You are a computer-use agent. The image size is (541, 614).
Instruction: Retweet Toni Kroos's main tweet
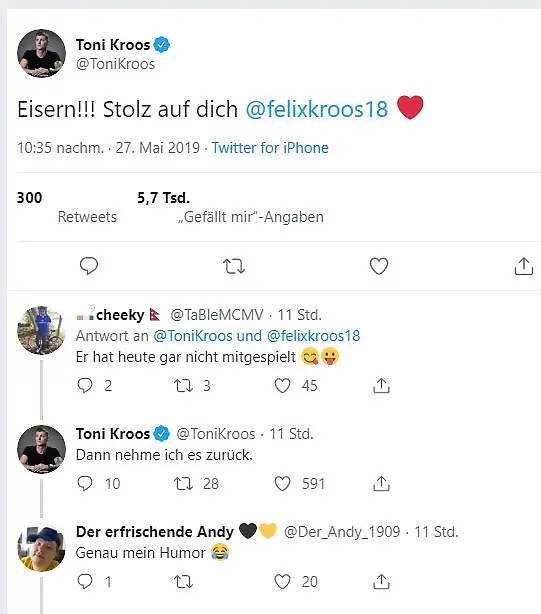point(234,267)
